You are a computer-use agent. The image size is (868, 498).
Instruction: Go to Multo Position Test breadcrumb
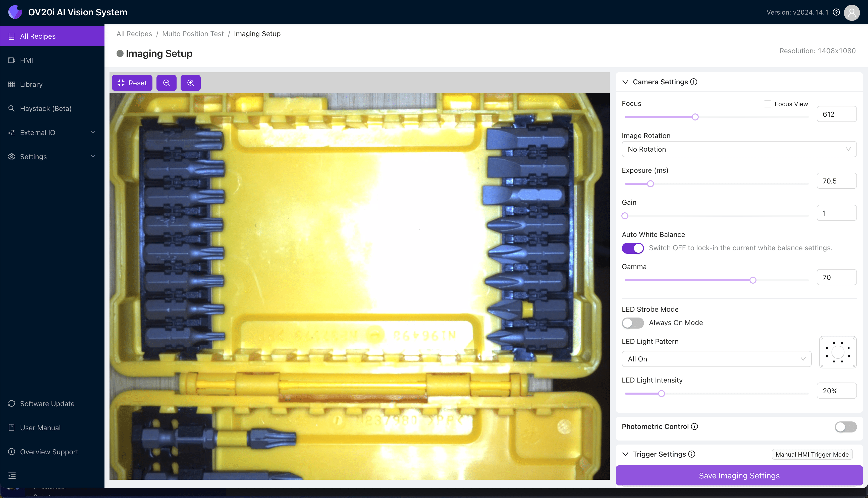tap(193, 34)
